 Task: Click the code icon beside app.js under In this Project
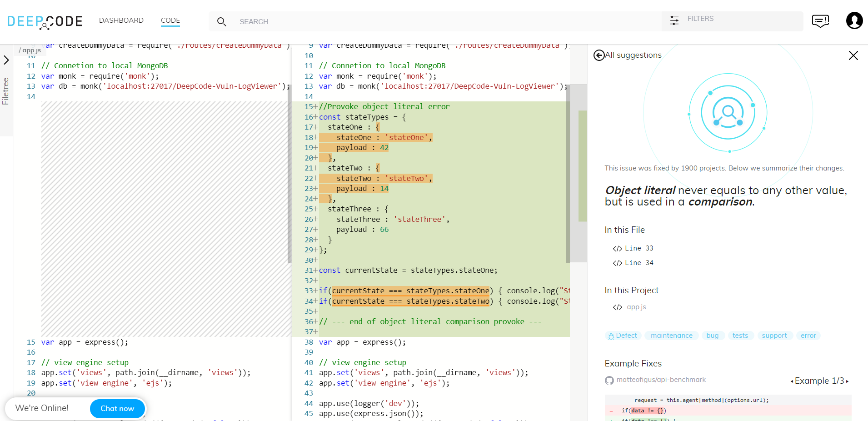click(617, 307)
